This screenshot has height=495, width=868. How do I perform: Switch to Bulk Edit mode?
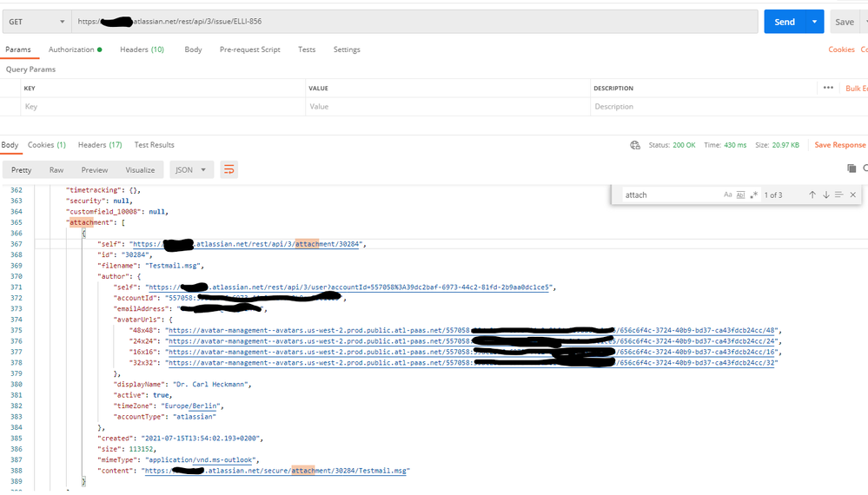point(857,88)
